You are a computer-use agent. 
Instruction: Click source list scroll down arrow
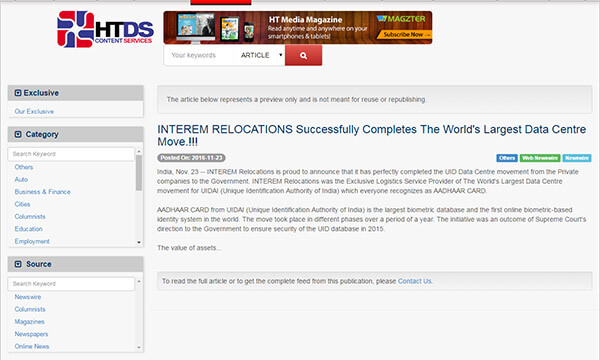[139, 347]
